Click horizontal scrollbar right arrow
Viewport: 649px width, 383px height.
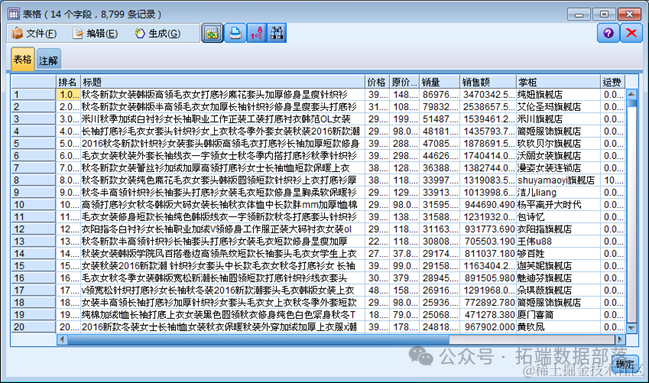620,340
